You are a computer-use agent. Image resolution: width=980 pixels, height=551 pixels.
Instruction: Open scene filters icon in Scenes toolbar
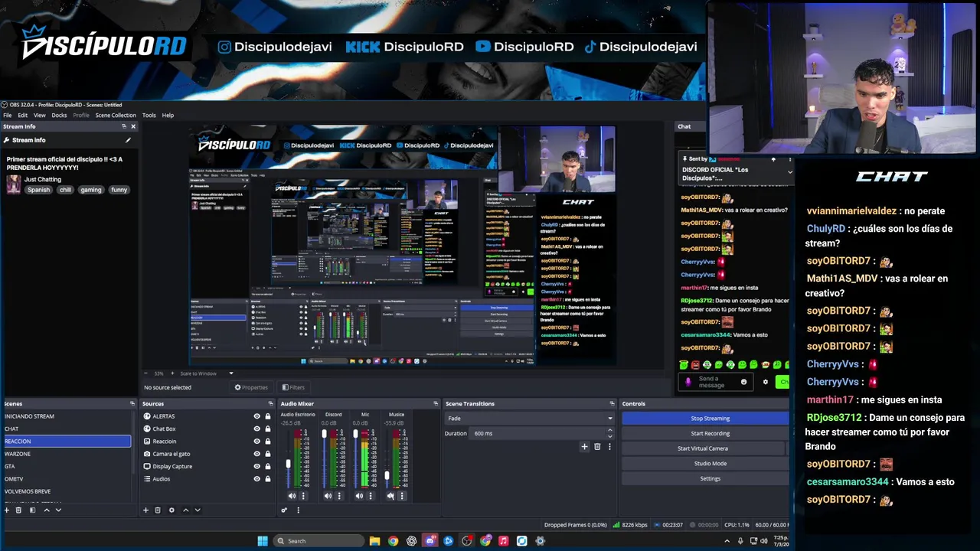pos(32,510)
